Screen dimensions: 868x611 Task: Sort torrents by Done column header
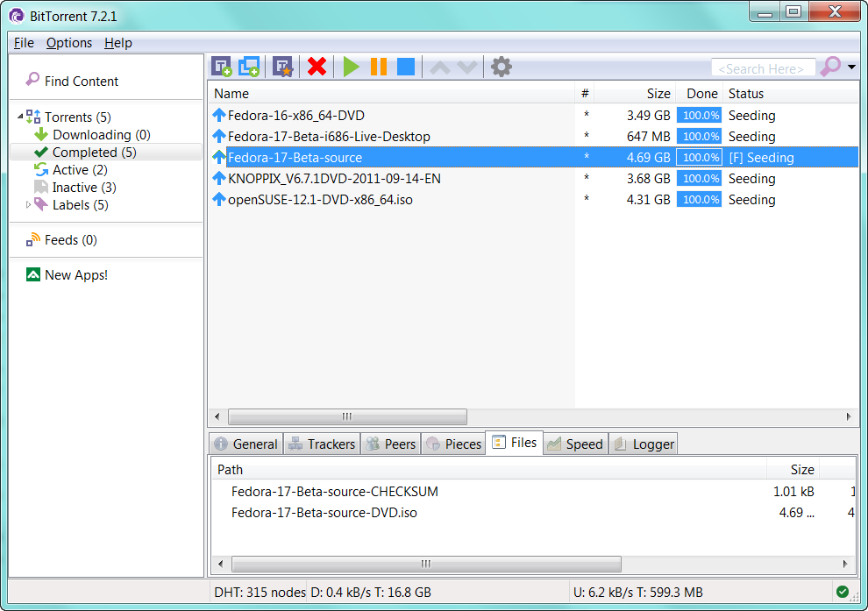(x=699, y=94)
